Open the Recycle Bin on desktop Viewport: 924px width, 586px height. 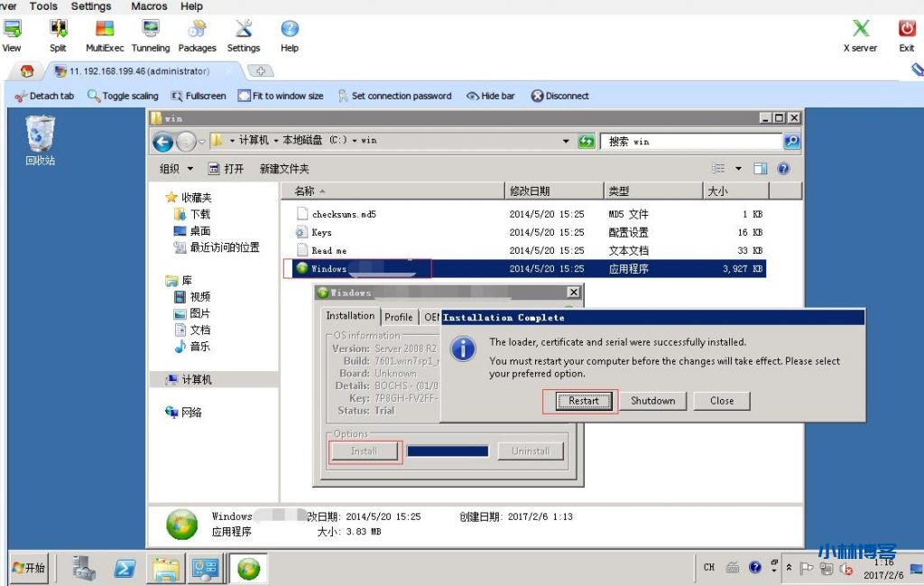click(x=40, y=140)
